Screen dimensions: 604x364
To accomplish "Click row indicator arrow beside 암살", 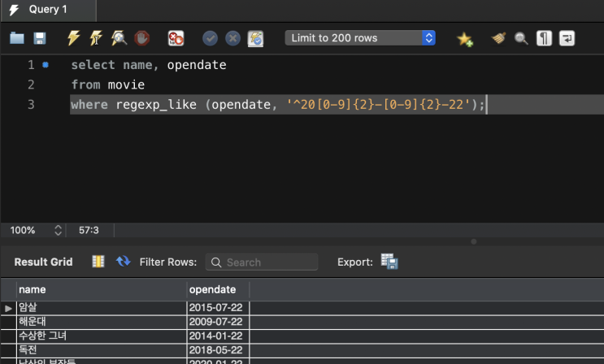I will [x=8, y=308].
